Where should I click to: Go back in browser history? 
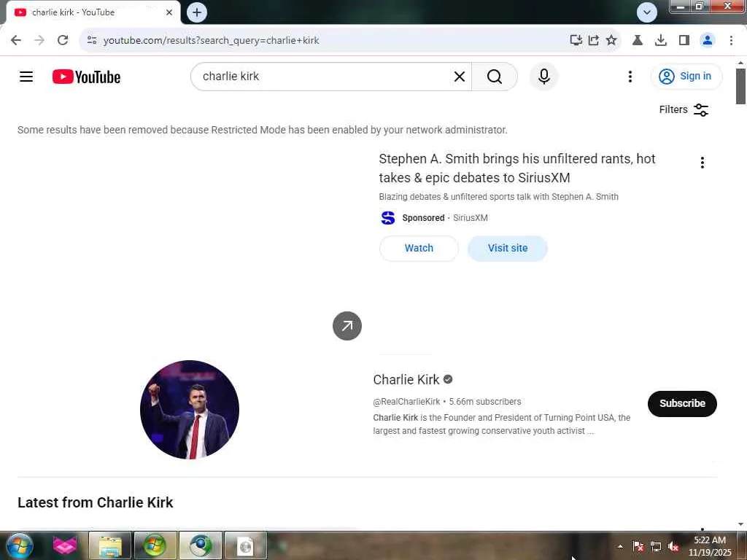(16, 40)
